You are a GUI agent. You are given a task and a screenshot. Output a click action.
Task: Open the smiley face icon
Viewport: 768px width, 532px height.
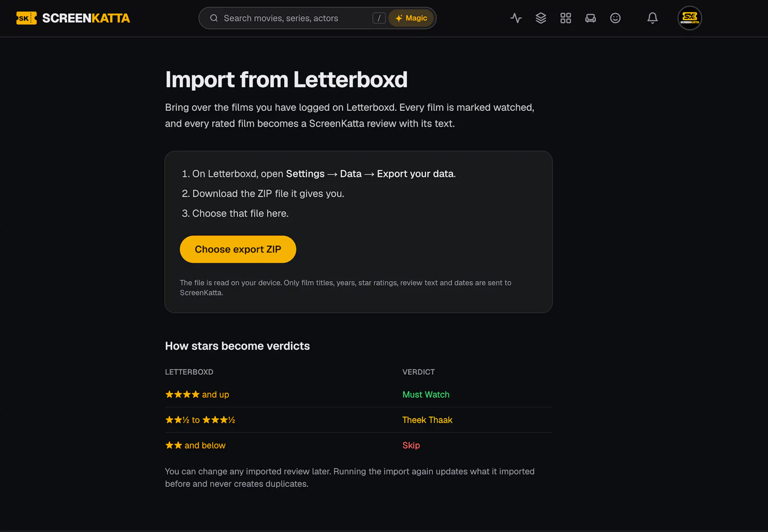[615, 18]
